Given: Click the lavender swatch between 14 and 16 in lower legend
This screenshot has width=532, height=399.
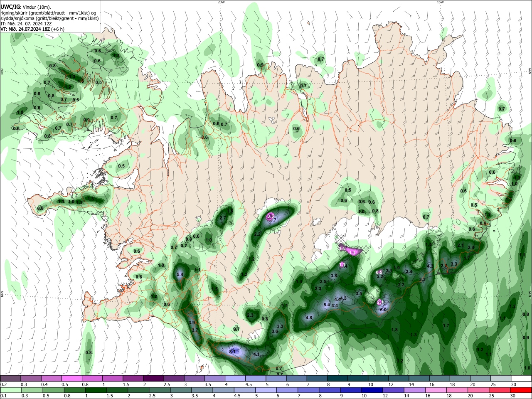Looking at the screenshot, I should pyautogui.click(x=415, y=390).
